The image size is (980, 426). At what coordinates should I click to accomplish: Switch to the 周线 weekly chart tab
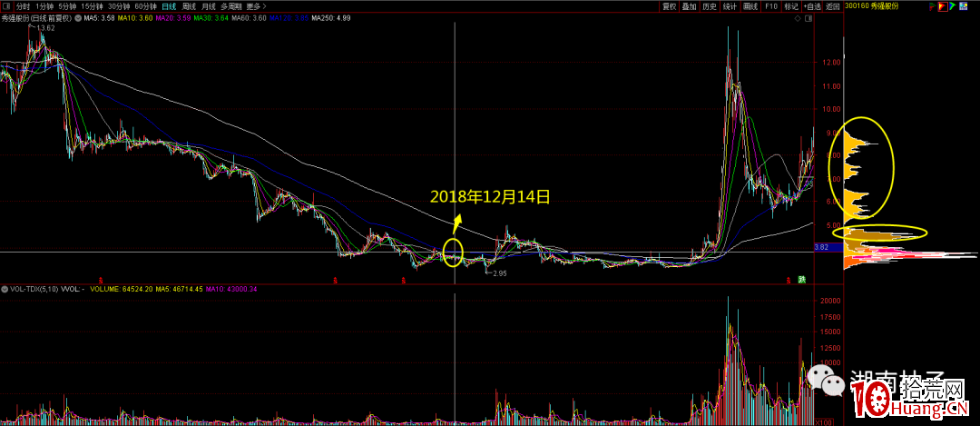click(189, 6)
